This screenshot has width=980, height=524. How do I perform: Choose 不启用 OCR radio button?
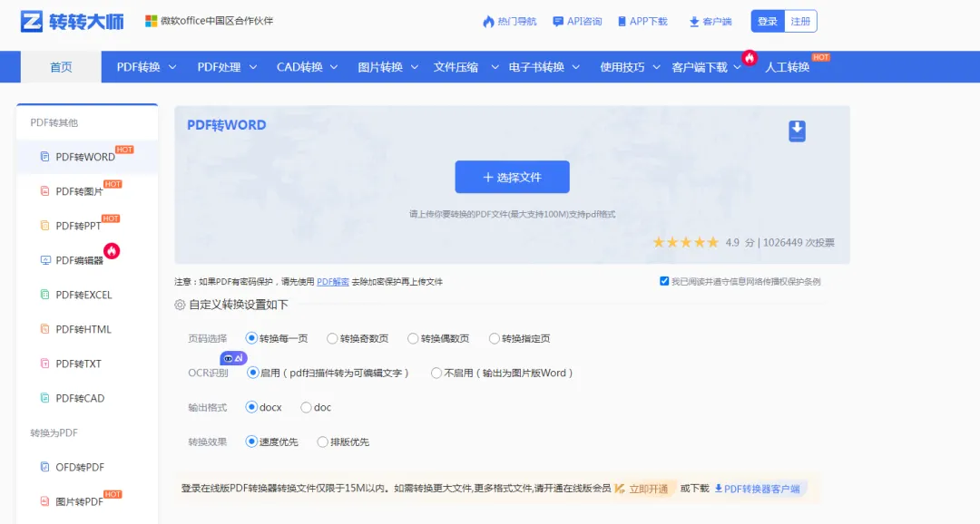pyautogui.click(x=436, y=373)
